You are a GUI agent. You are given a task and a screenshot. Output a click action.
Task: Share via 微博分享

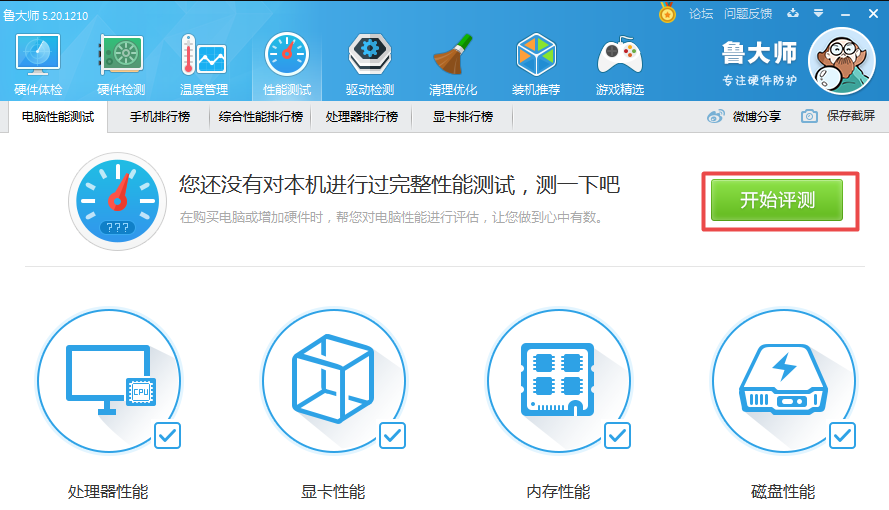(744, 116)
